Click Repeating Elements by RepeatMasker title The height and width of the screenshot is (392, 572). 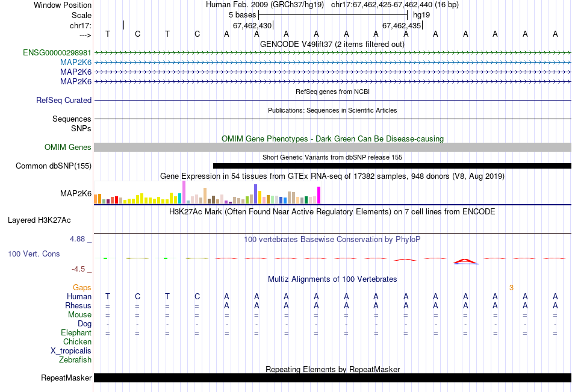pos(333,369)
